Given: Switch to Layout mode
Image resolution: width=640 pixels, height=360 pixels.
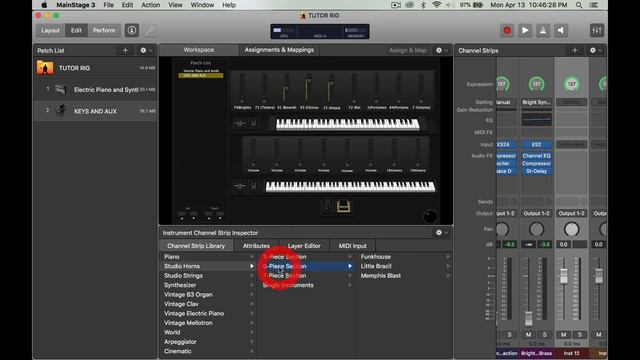Looking at the screenshot, I should (51, 31).
